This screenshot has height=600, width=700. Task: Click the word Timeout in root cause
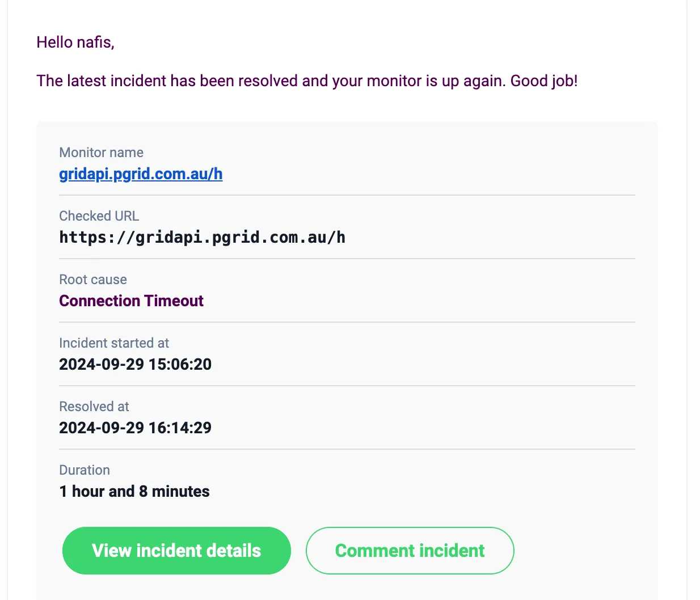pos(174,301)
